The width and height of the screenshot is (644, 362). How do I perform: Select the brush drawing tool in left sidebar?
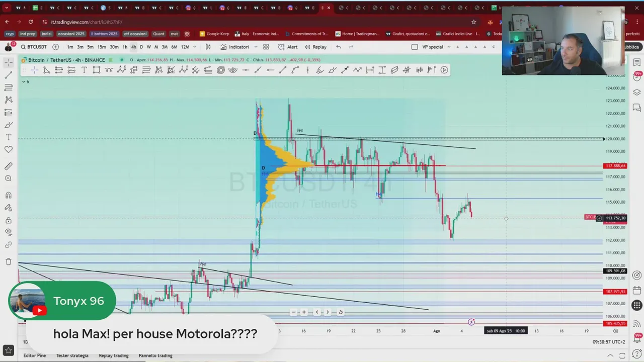pos(9,125)
